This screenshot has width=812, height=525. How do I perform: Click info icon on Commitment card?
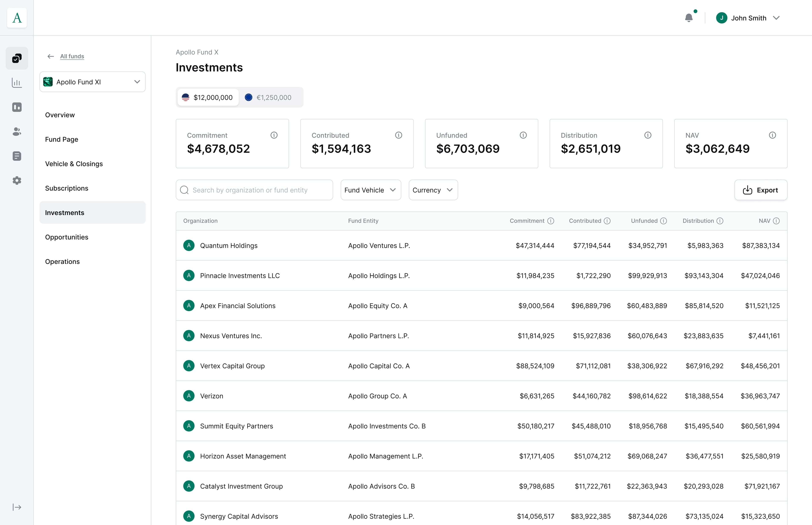(274, 135)
